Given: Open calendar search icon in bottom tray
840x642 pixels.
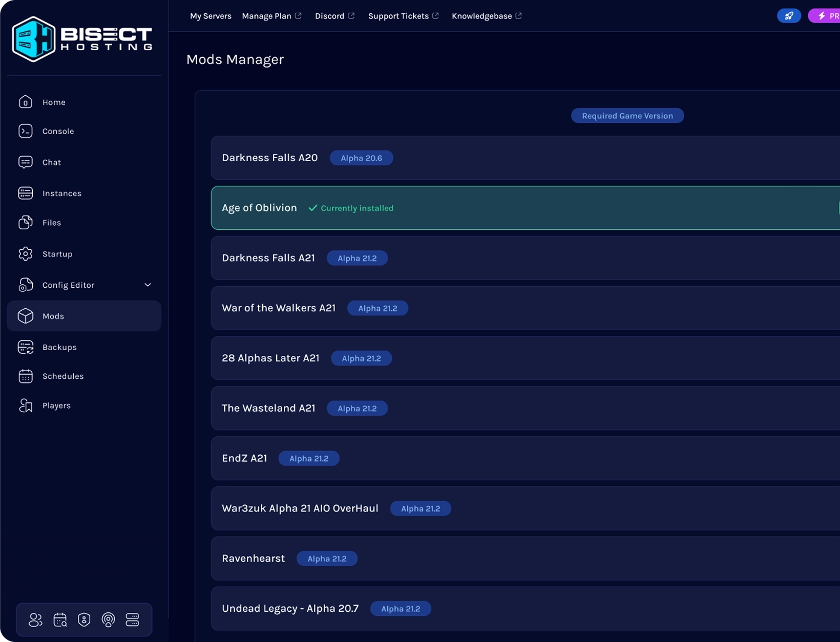Looking at the screenshot, I should tap(60, 620).
